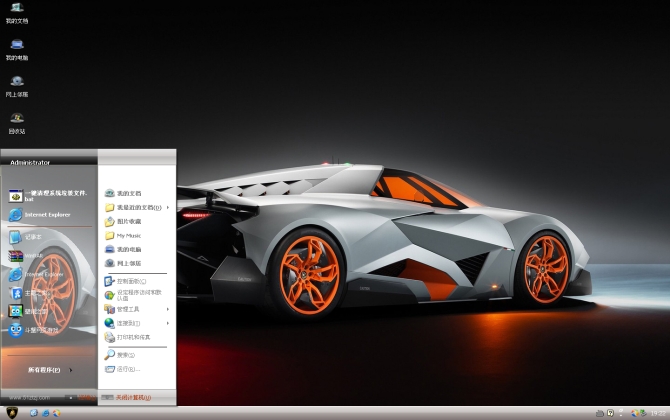Click the Administrator user name header
Screen dimensions: 670x420
30,162
